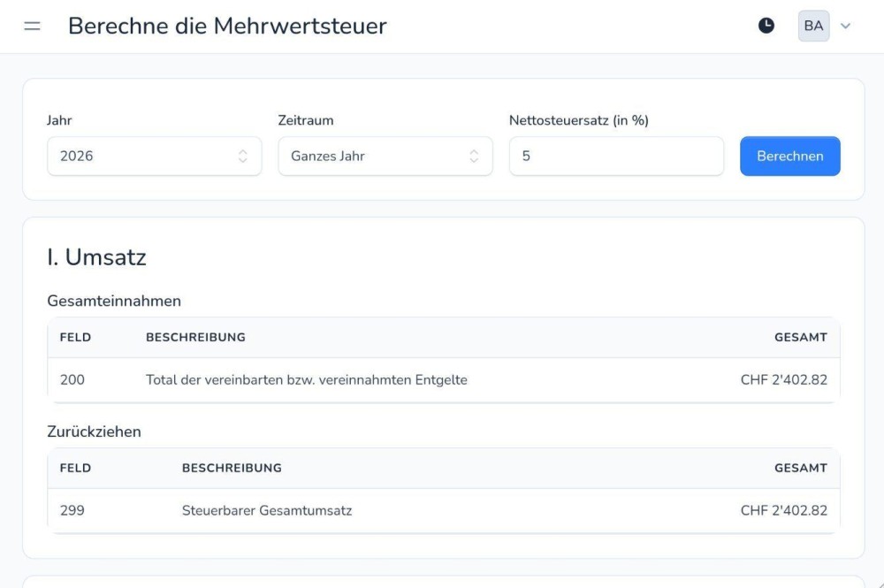884x588 pixels.
Task: Open the Jahr dropdown showing 2026
Action: point(154,157)
